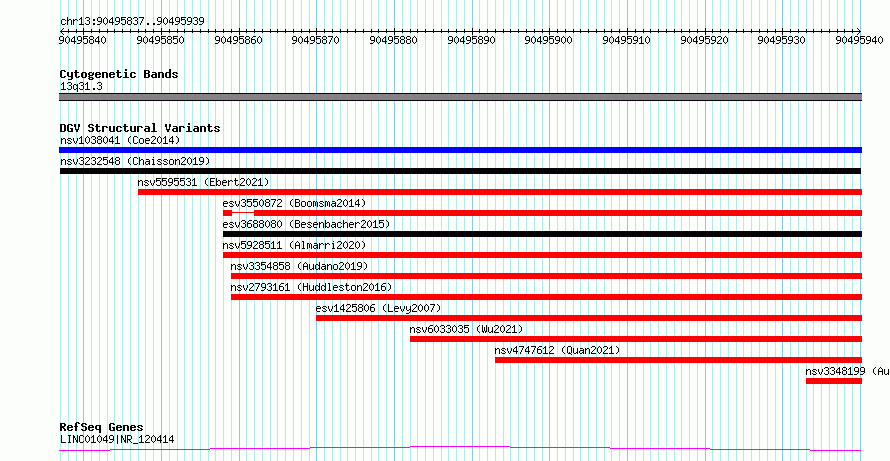The height and width of the screenshot is (461, 890).
Task: Click the Cytogenetic Bands track title
Action: point(119,74)
